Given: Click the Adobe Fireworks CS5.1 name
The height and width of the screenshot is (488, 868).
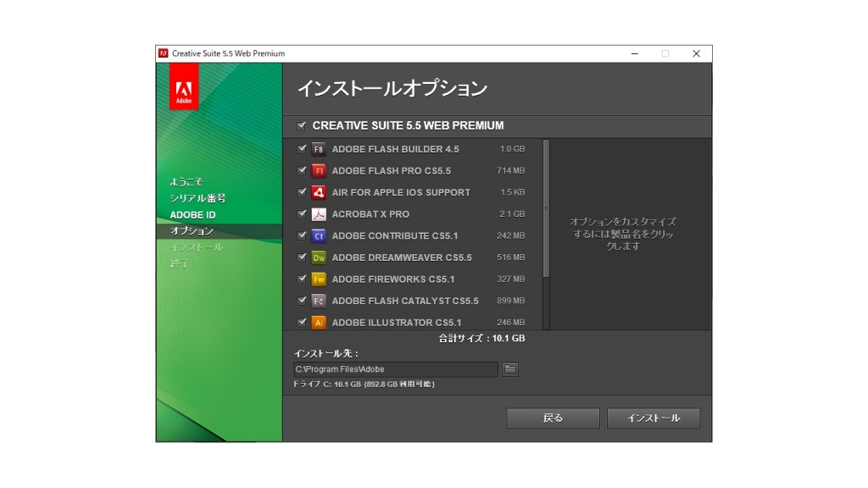Looking at the screenshot, I should [393, 280].
